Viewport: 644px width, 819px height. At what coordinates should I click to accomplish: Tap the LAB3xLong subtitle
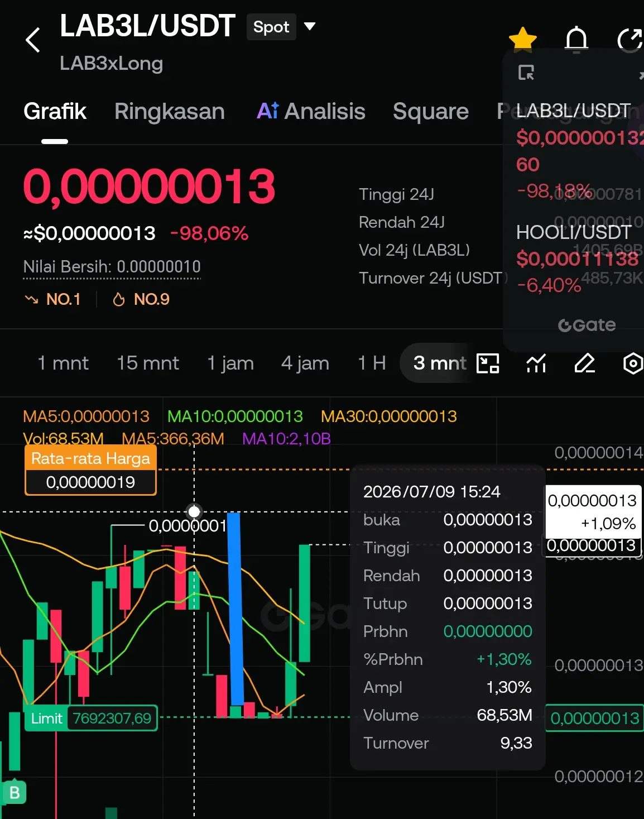point(111,64)
